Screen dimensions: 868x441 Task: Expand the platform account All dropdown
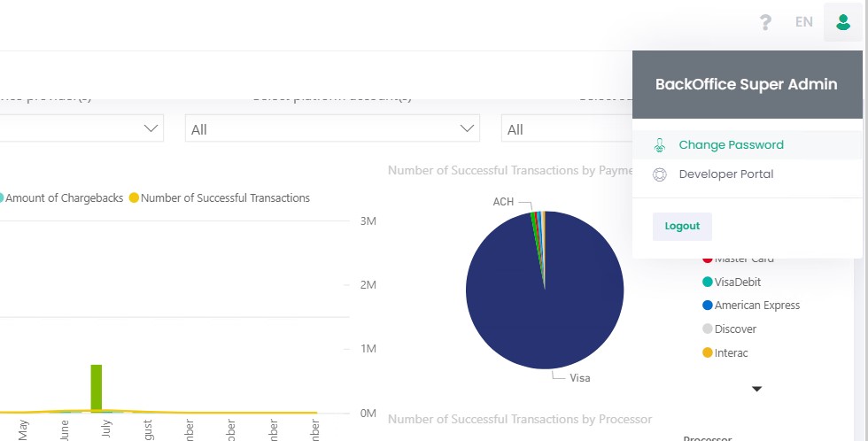pyautogui.click(x=332, y=129)
